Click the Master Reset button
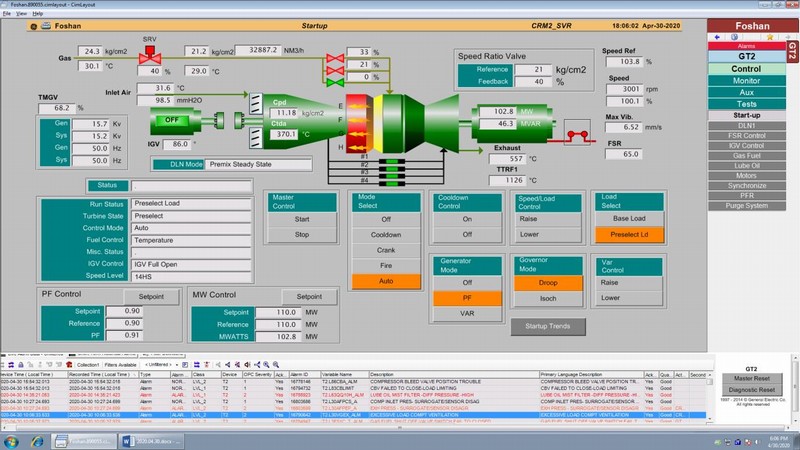The height and width of the screenshot is (450, 800). [x=752, y=379]
